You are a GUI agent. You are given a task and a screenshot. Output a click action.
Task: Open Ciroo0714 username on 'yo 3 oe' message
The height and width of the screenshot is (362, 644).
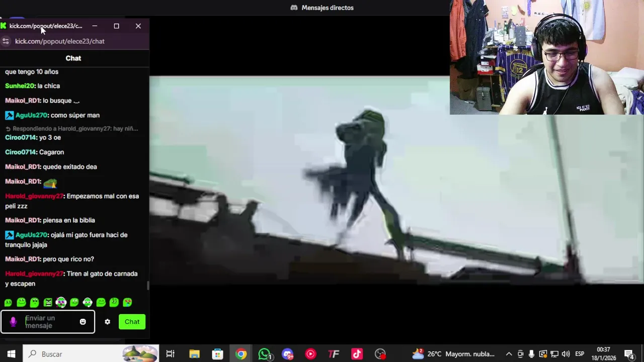(x=21, y=137)
